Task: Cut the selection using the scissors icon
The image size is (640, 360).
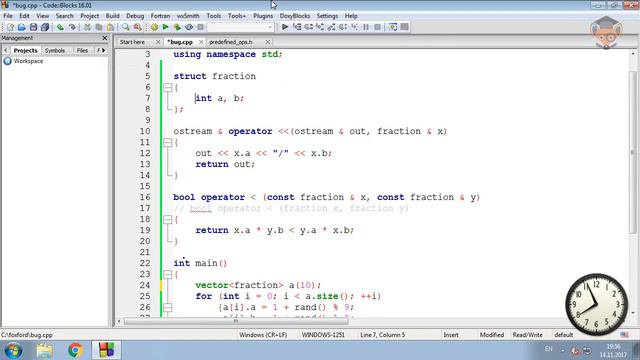Action: (87, 27)
